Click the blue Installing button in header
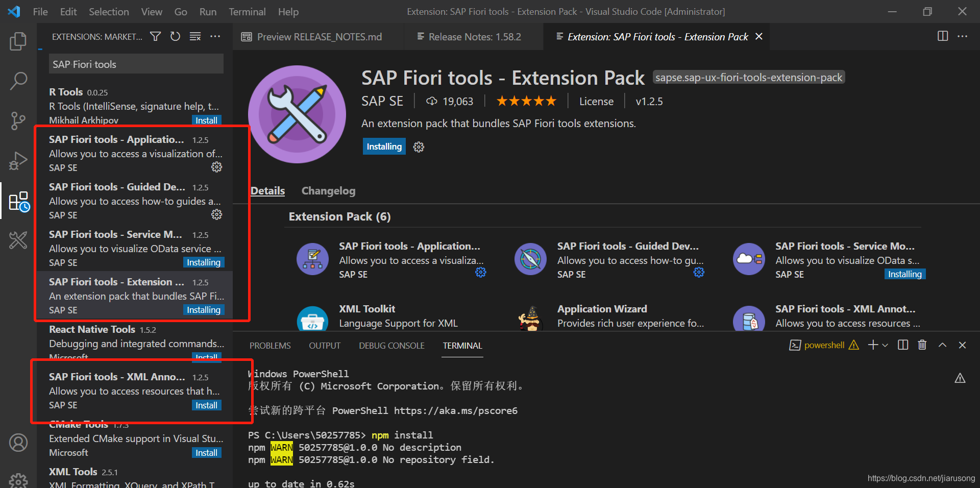The width and height of the screenshot is (980, 488). pos(384,147)
